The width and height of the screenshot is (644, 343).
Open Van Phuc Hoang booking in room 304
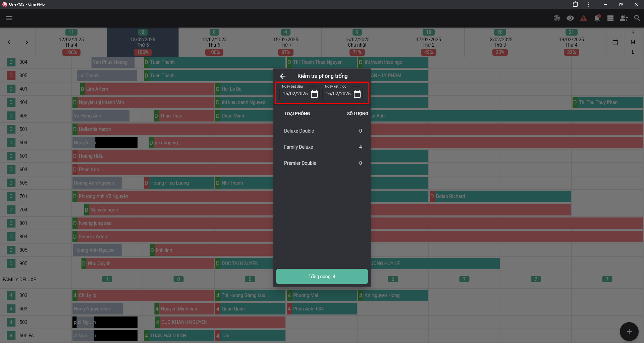(x=113, y=62)
